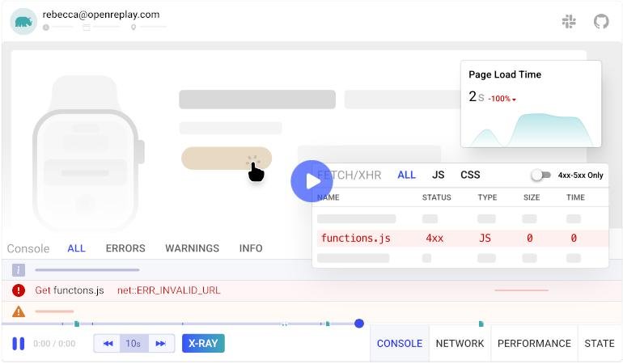Open the PERFORMANCE tab
This screenshot has width=623, height=364.
pyautogui.click(x=534, y=344)
